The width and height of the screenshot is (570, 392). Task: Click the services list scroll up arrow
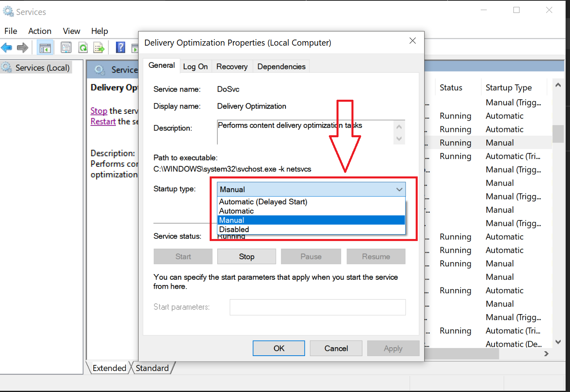(558, 85)
